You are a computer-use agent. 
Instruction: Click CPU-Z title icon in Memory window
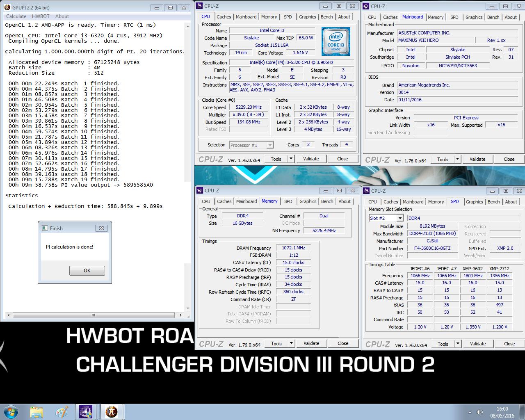coord(200,190)
